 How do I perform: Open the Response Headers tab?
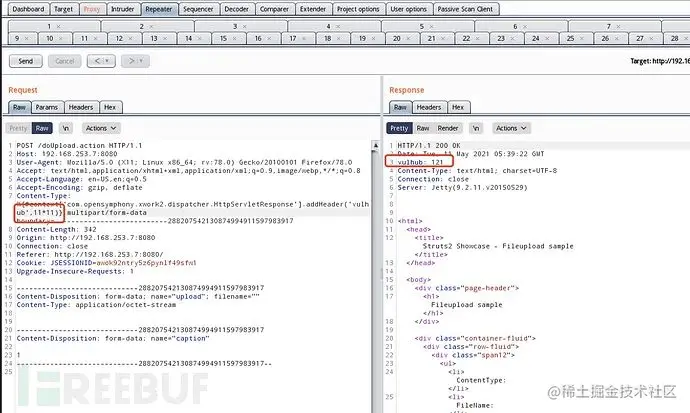429,107
